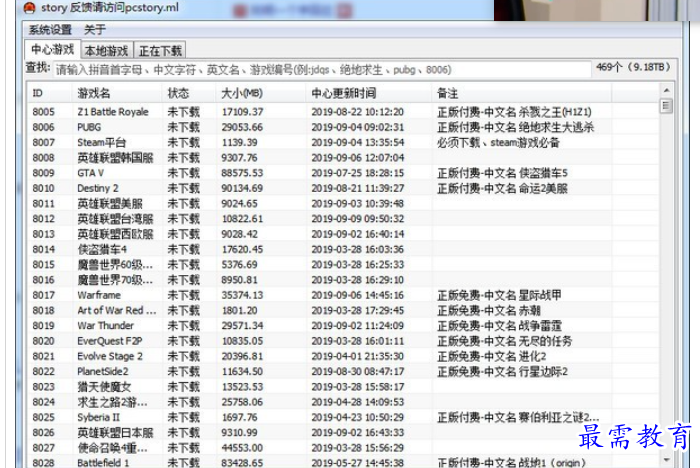The height and width of the screenshot is (468, 700).
Task: Select the PUBG game row
Action: pos(343,127)
